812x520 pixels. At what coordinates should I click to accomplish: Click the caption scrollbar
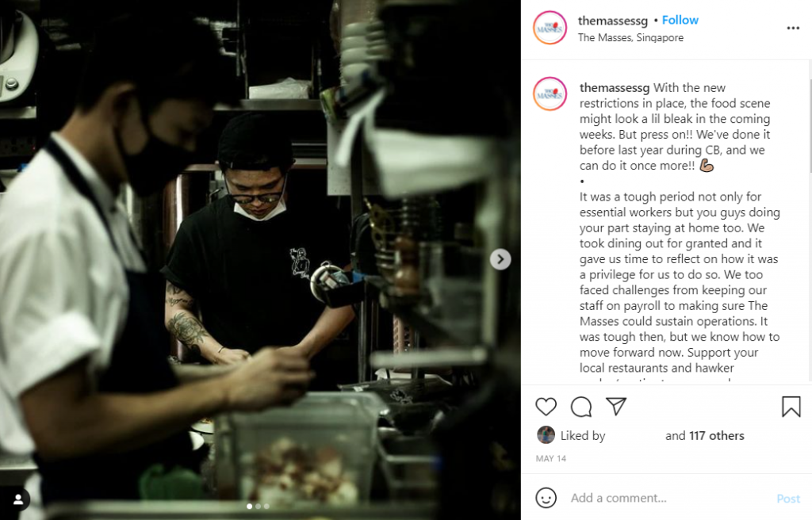[x=810, y=124]
